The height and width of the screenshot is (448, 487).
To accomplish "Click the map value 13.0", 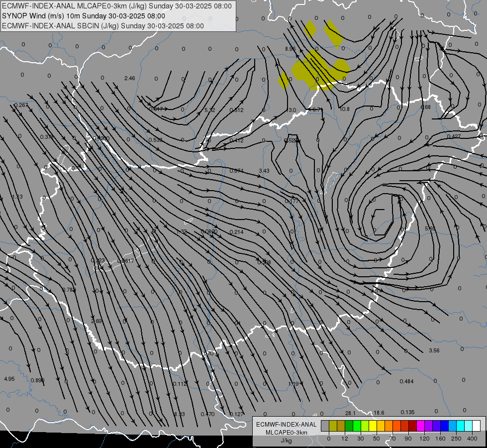I will (x=291, y=110).
